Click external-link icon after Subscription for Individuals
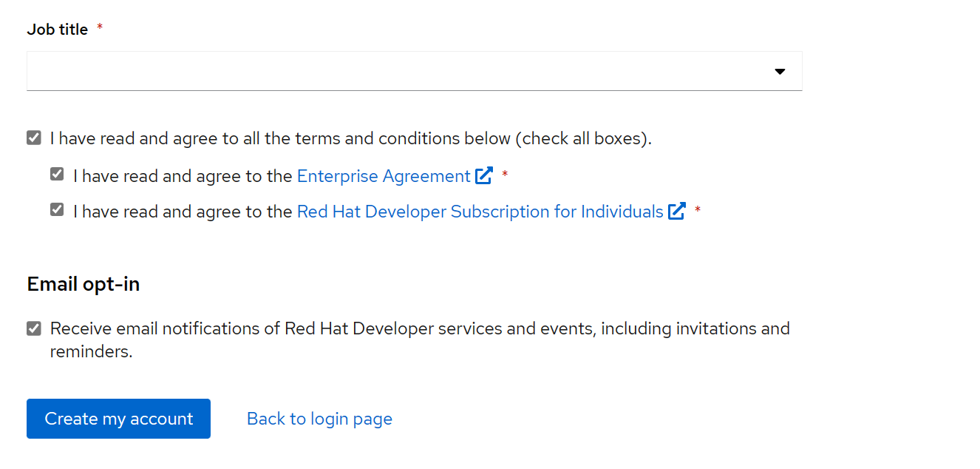980x469 pixels. coord(676,212)
